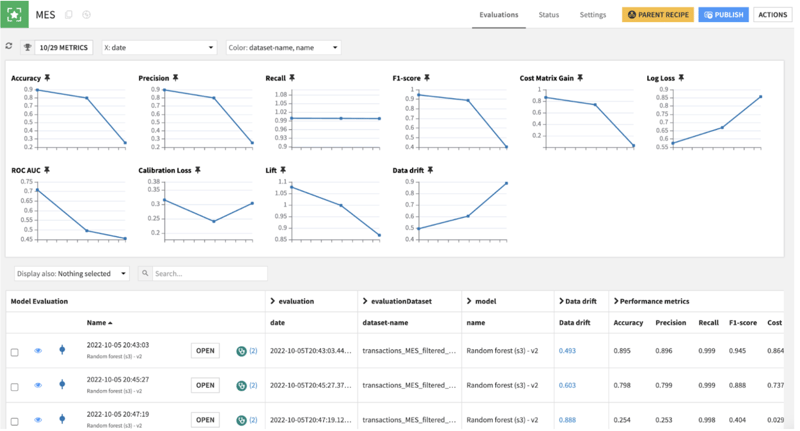Click the Search input field
The image size is (800, 431).
(210, 273)
